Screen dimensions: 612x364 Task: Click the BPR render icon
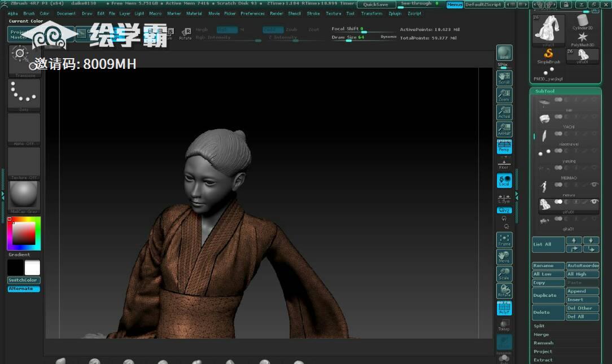[504, 54]
